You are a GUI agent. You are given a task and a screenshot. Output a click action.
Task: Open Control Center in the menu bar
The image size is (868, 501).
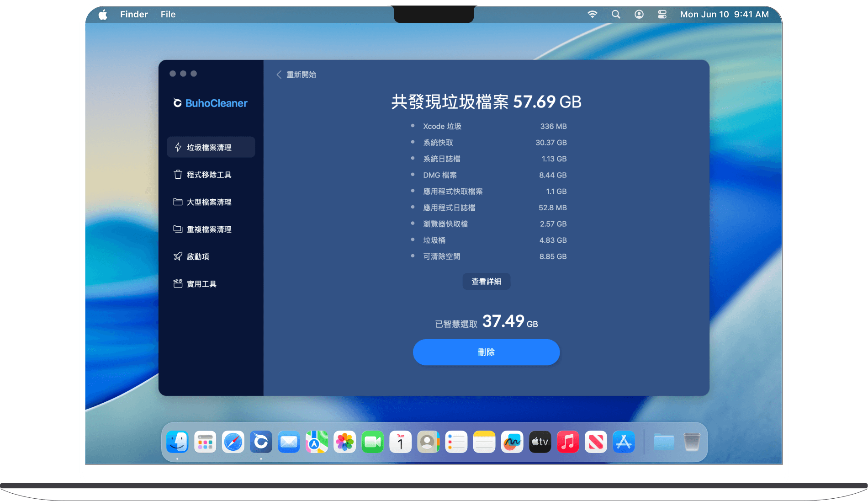(x=662, y=14)
